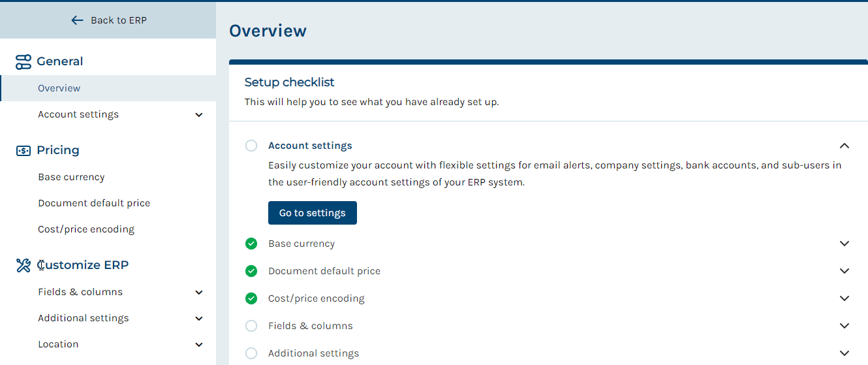Click the green check beside Cost/price encoding
This screenshot has height=365, width=868.
click(251, 298)
